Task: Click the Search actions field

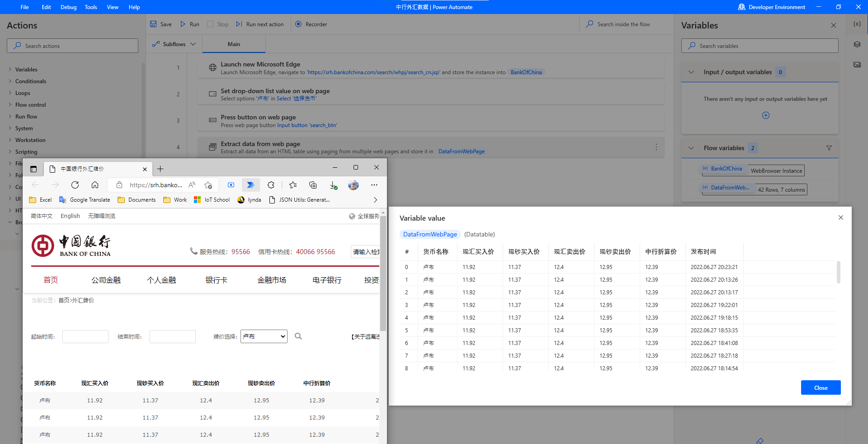Action: point(72,46)
